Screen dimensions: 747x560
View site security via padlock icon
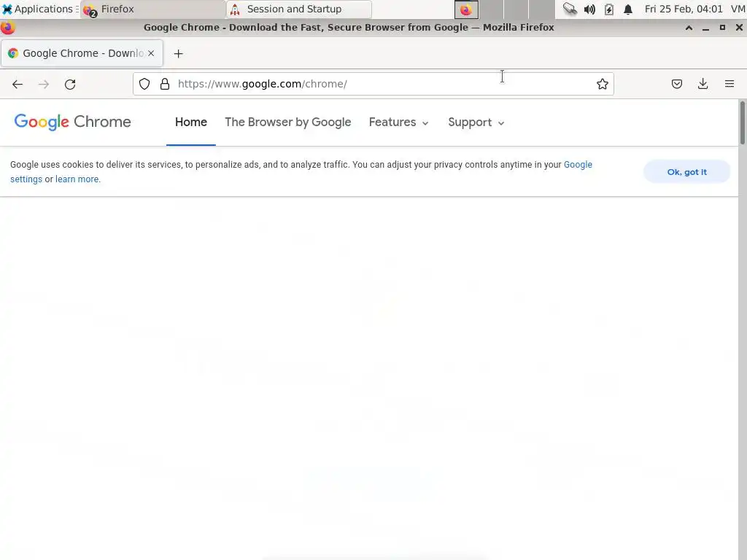click(165, 84)
